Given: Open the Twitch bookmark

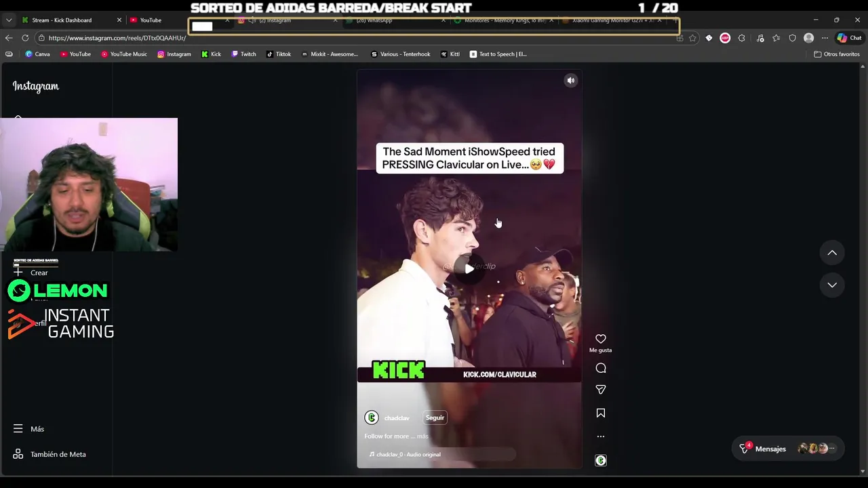Looking at the screenshot, I should (243, 54).
